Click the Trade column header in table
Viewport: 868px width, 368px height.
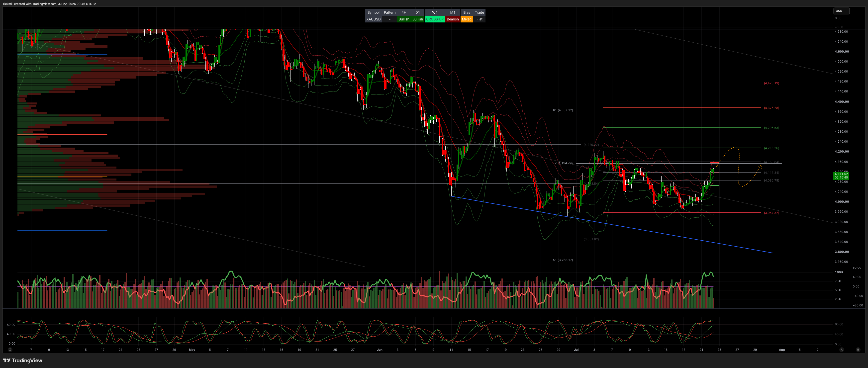point(479,12)
